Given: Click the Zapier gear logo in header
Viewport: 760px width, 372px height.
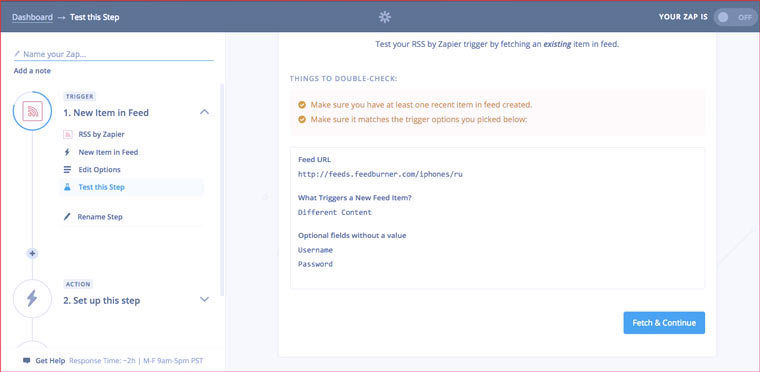Looking at the screenshot, I should click(385, 17).
